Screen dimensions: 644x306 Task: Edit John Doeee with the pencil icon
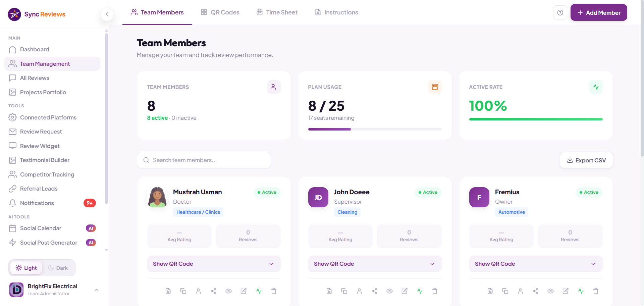405,291
